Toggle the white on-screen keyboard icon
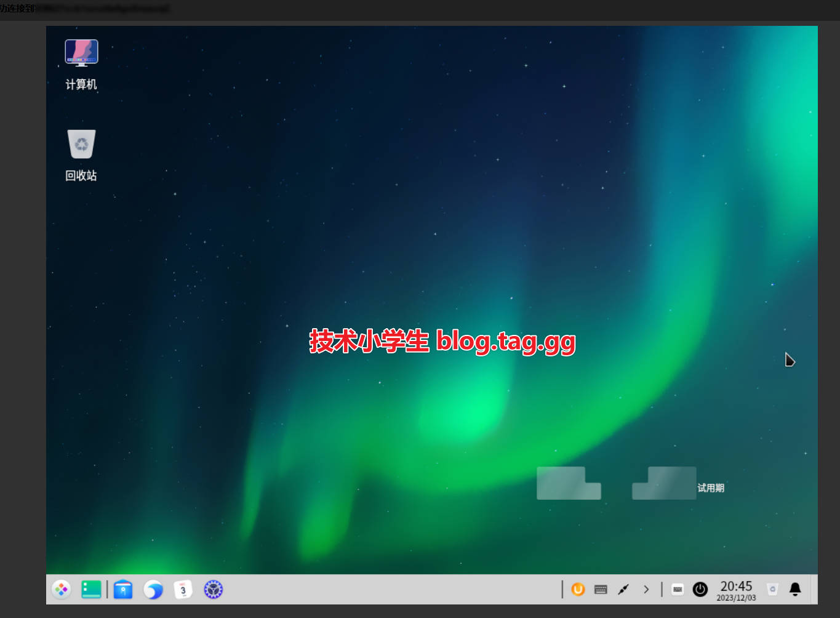This screenshot has height=618, width=840. [678, 589]
